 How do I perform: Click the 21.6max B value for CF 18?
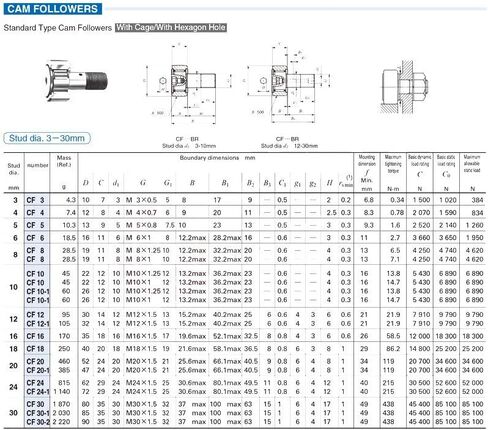click(x=192, y=349)
